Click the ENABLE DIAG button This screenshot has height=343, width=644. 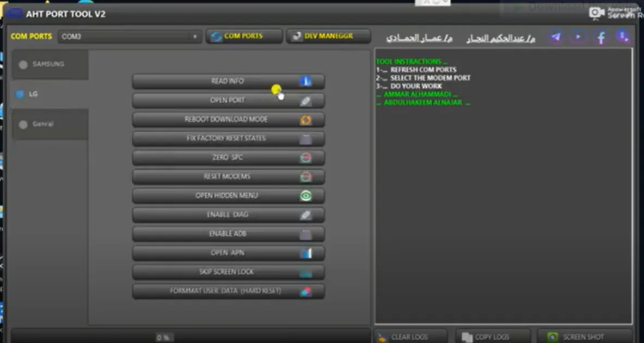tap(228, 215)
